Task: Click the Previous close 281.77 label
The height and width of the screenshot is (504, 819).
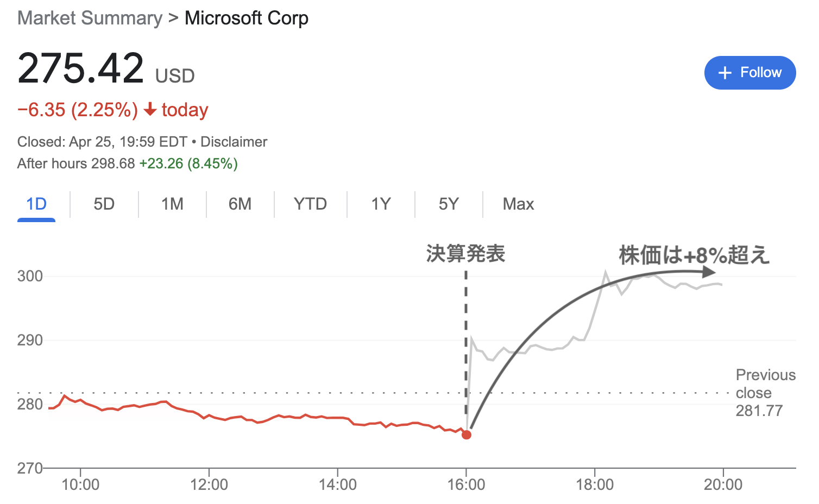Action: [x=765, y=393]
